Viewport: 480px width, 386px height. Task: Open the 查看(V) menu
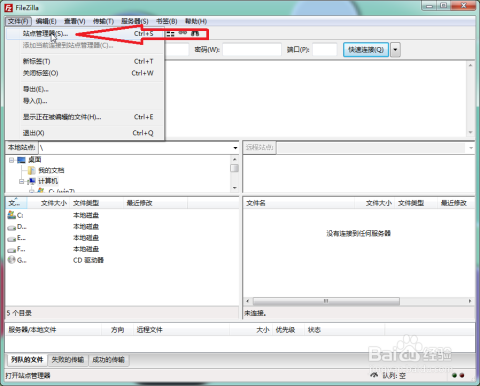(75, 21)
